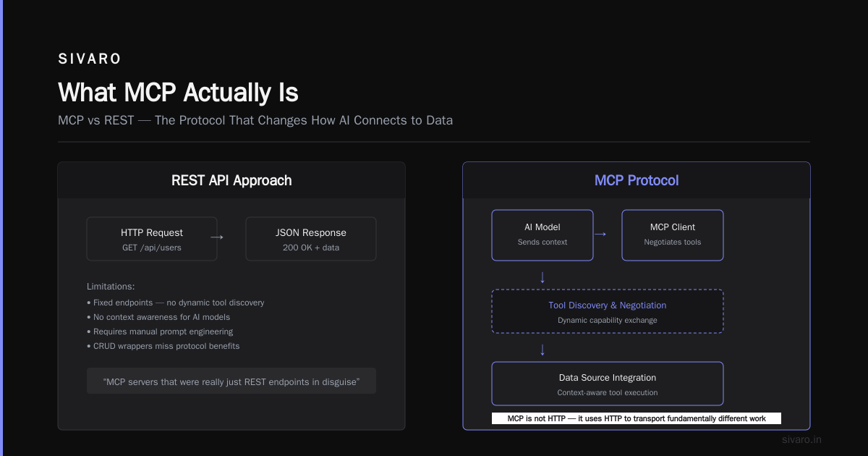
Task: Select the "Sends context" caption
Action: pyautogui.click(x=542, y=242)
